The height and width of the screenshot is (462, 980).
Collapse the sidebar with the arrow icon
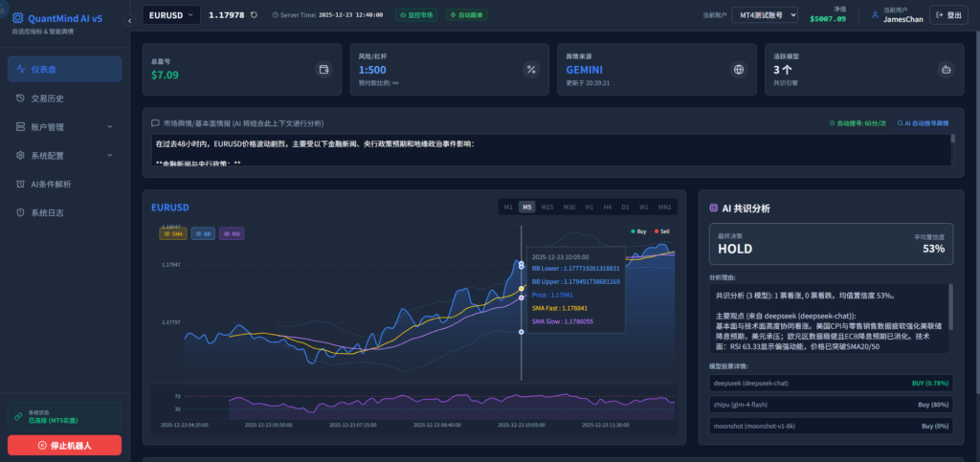coord(130,19)
